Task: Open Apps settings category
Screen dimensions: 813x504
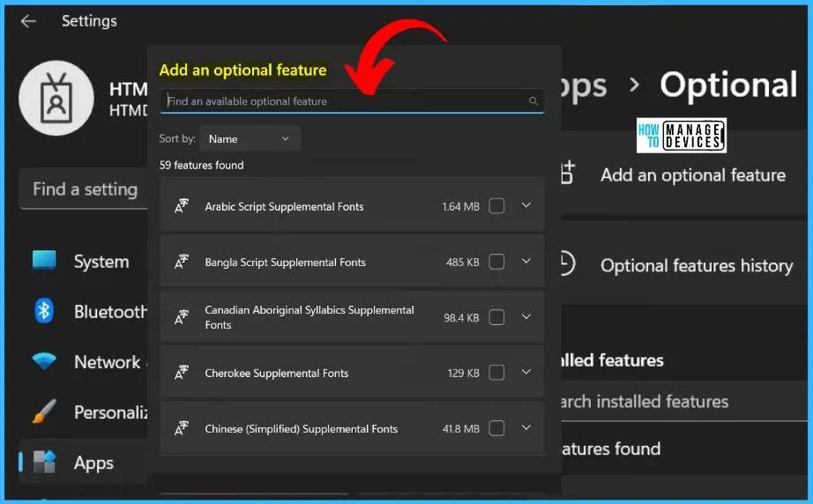Action: [x=84, y=463]
